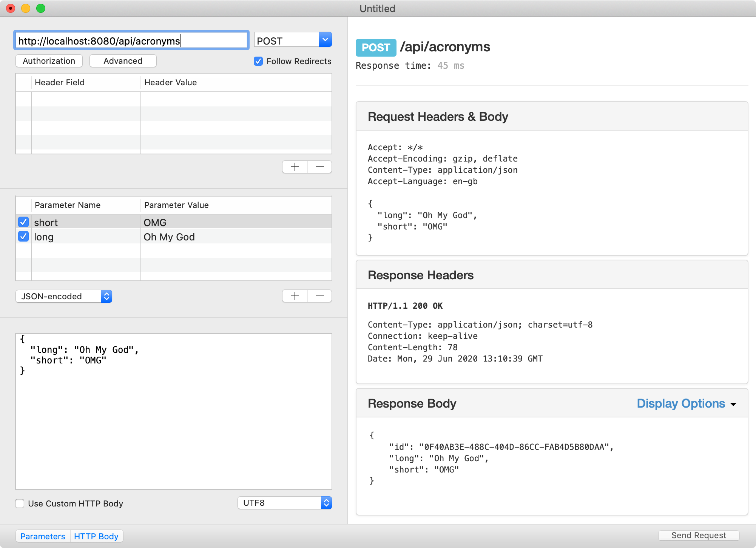Select 'short' parameter name cell
Screen dimensions: 756x548
86,222
